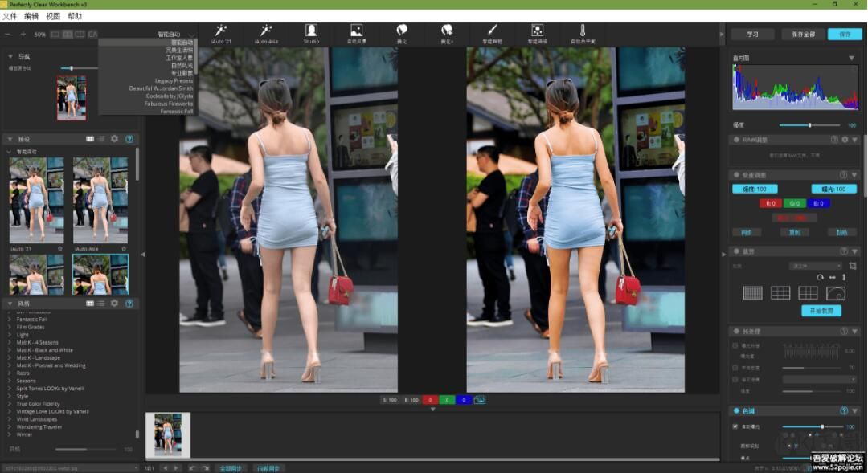Open the 文件 menu
Image resolution: width=868 pixels, height=473 pixels.
tap(10, 16)
